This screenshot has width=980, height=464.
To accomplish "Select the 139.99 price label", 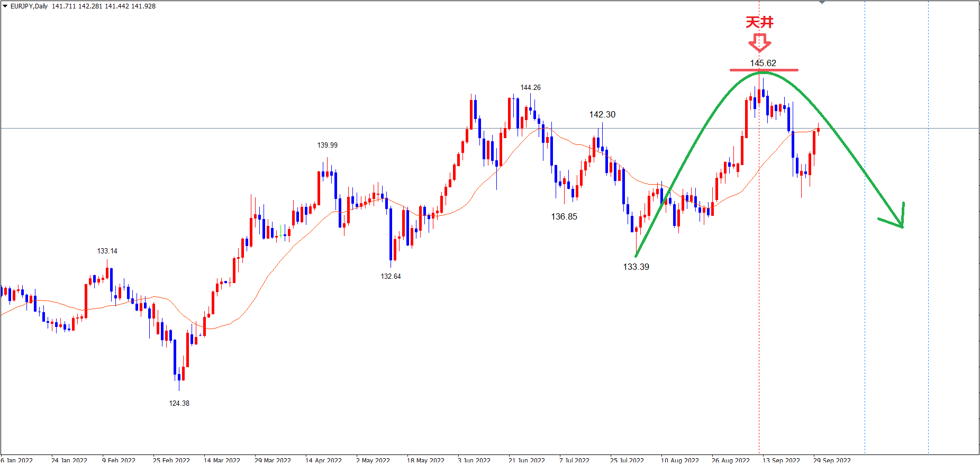I will 327,145.
